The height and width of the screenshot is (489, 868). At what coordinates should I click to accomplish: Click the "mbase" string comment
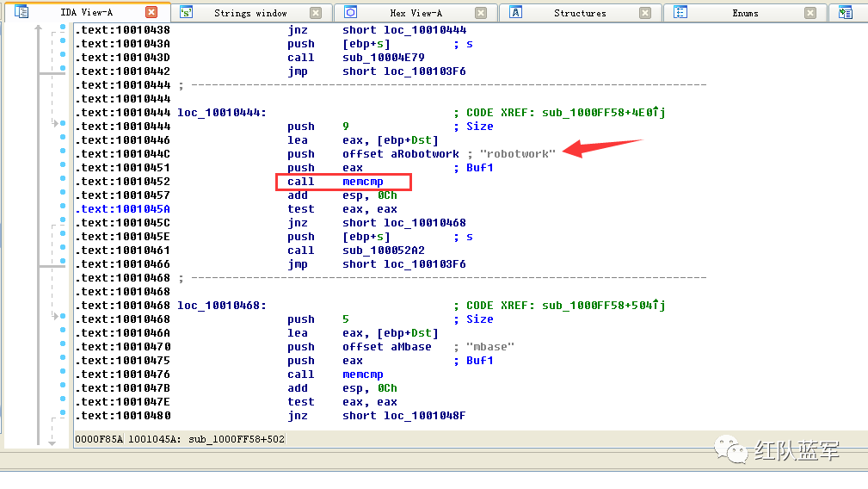pos(489,347)
